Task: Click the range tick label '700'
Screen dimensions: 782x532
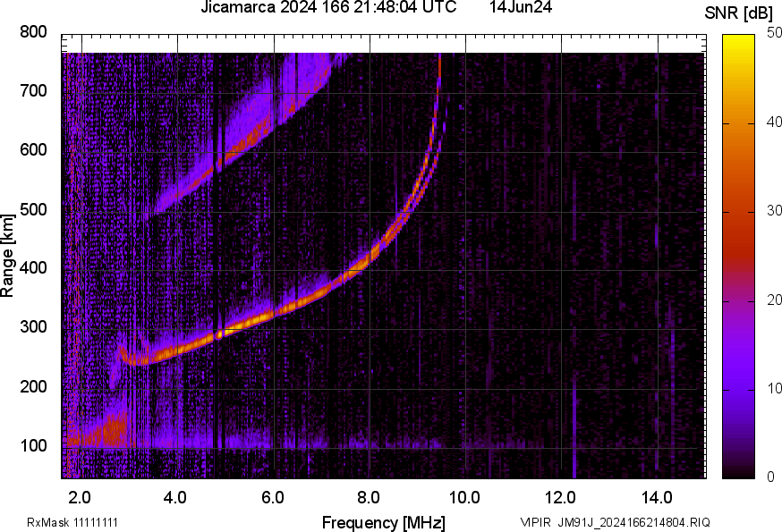Action: click(x=33, y=91)
